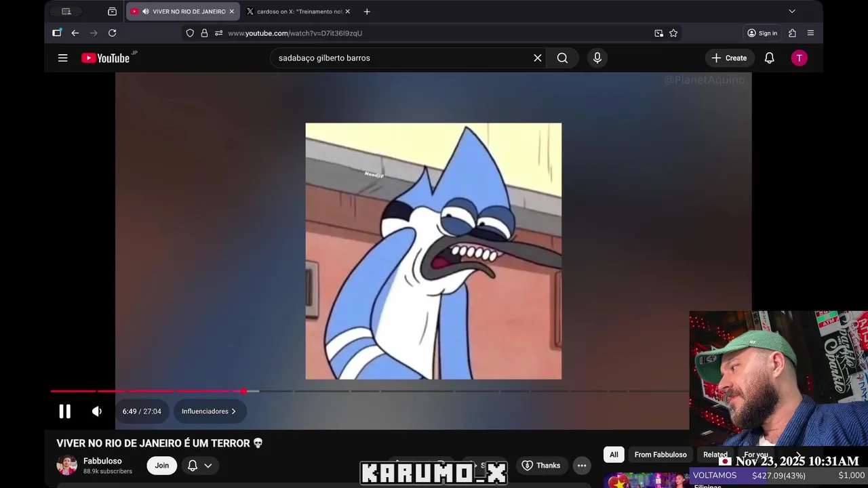868x488 pixels.
Task: Send a Thanks to the creator
Action: (540, 466)
